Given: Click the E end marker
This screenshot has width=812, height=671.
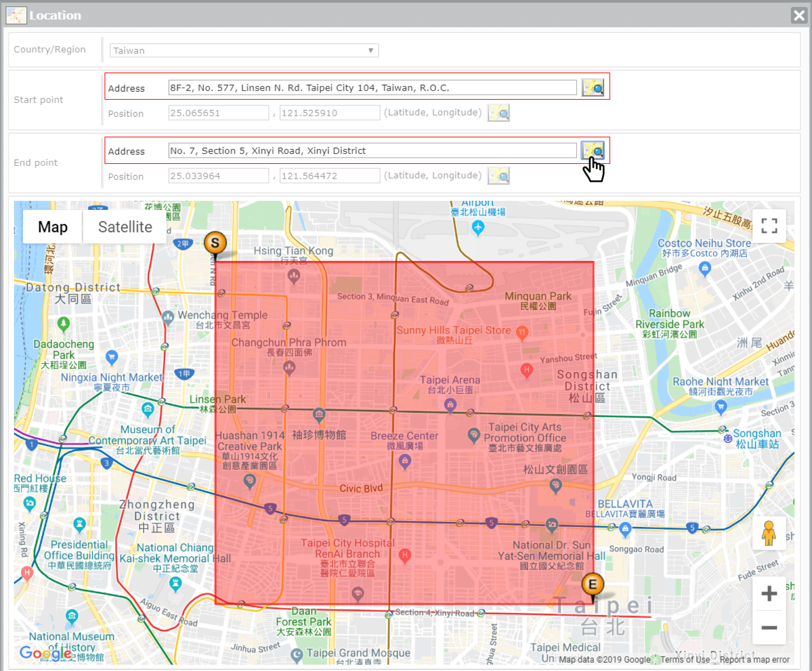Looking at the screenshot, I should point(592,585).
